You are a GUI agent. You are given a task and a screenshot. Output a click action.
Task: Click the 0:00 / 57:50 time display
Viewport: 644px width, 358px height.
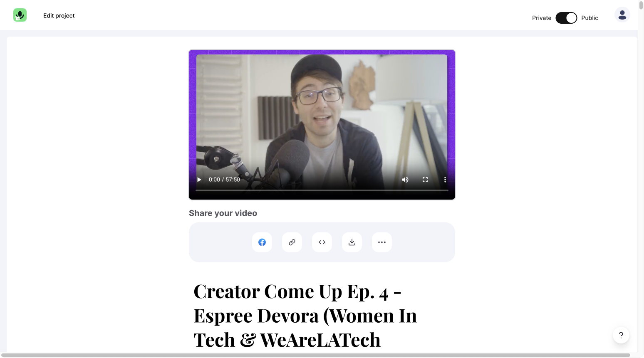point(224,180)
